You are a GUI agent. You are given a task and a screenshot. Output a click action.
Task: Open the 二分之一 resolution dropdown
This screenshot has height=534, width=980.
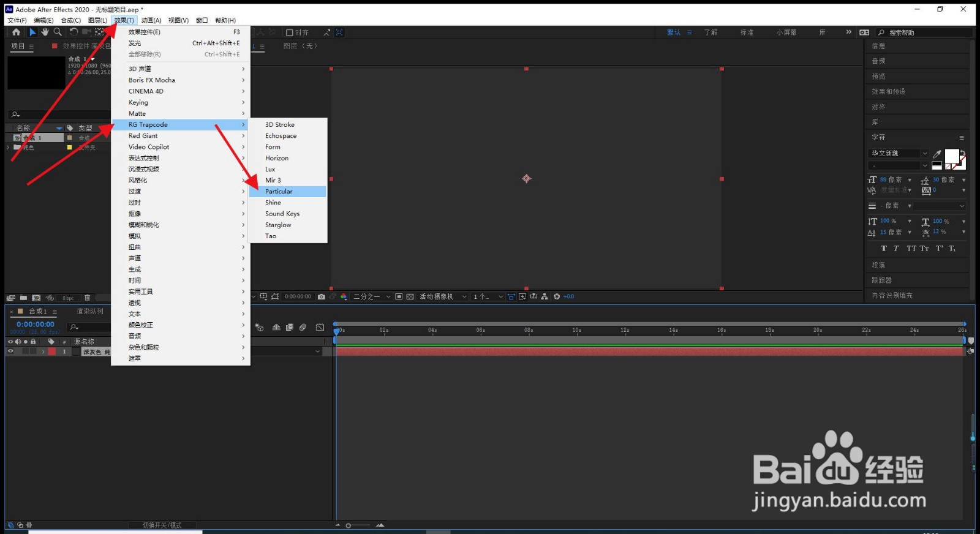point(371,296)
